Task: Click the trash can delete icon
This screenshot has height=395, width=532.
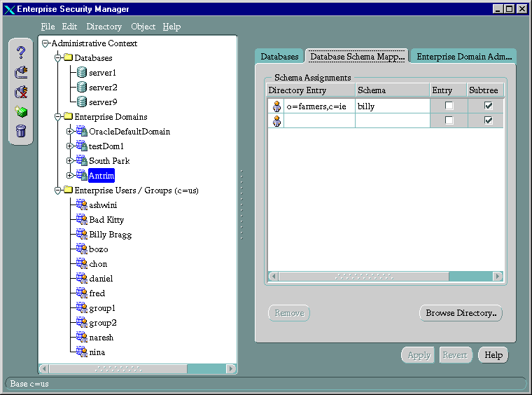Action: pyautogui.click(x=21, y=131)
